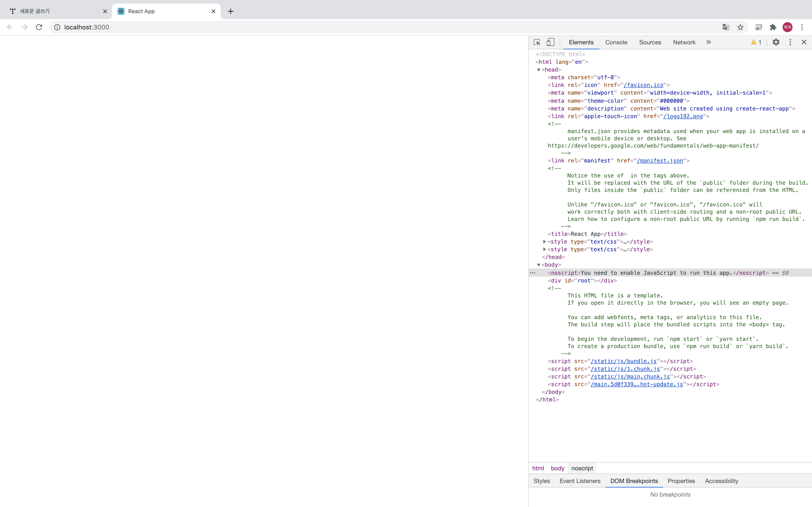The height and width of the screenshot is (507, 812).
Task: Follow the /manifest.json href link
Action: tap(660, 161)
